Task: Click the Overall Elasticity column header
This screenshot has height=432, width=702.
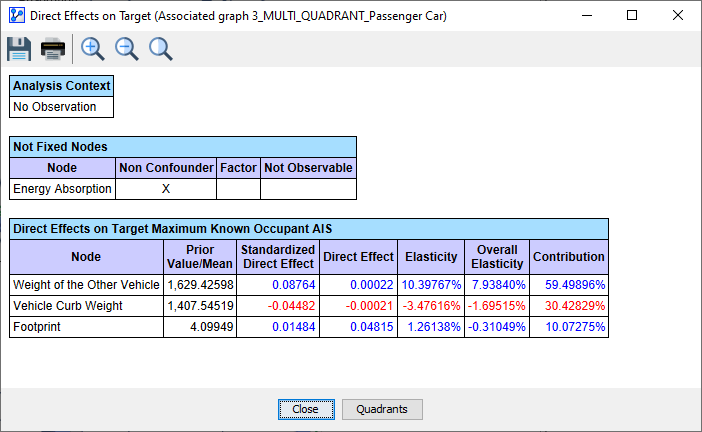Action: (497, 257)
